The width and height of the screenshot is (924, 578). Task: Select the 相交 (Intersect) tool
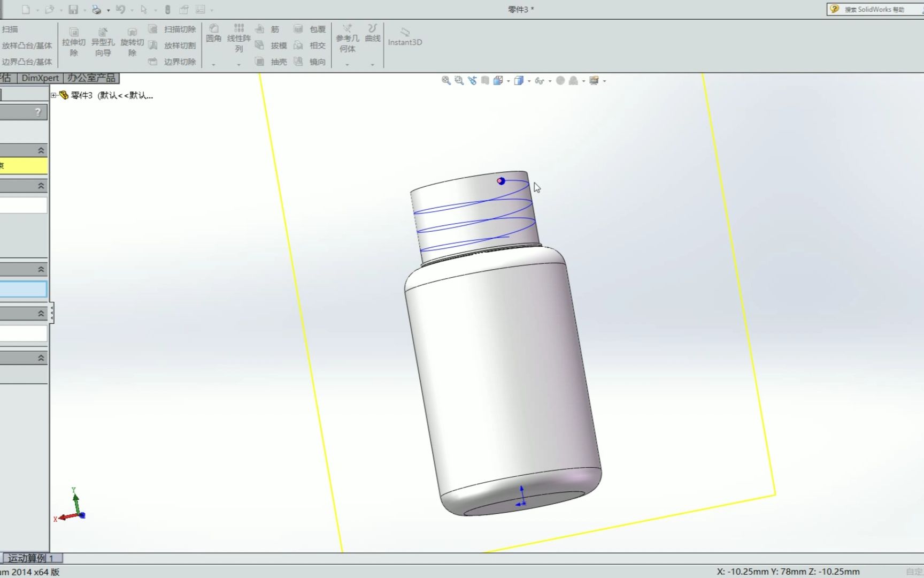click(310, 45)
